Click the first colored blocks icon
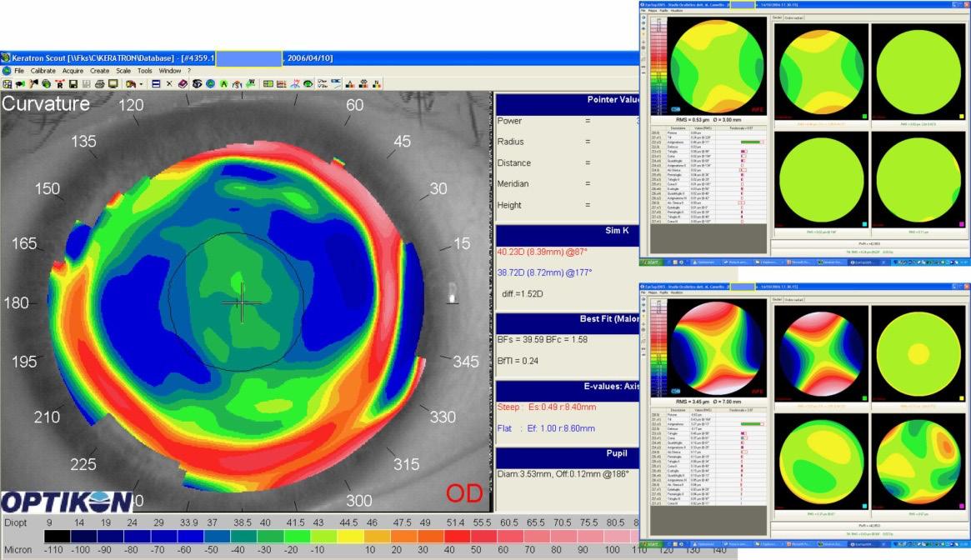 tap(350, 83)
